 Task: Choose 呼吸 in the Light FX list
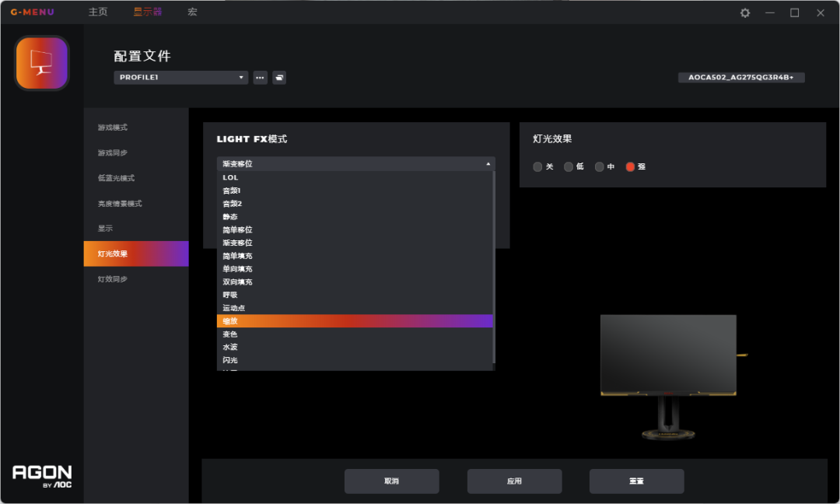coord(355,295)
